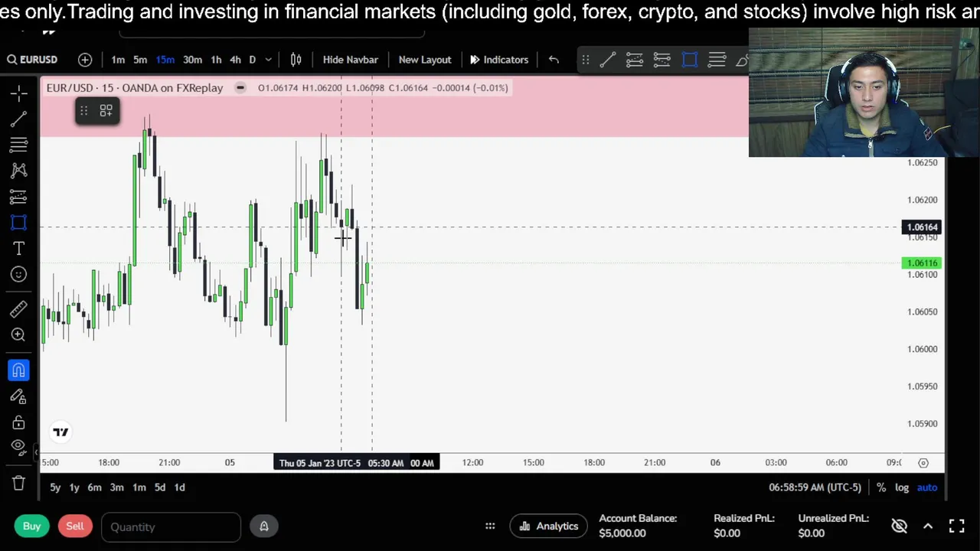Select the text annotation tool
Screen dimensions: 980x551
19,248
